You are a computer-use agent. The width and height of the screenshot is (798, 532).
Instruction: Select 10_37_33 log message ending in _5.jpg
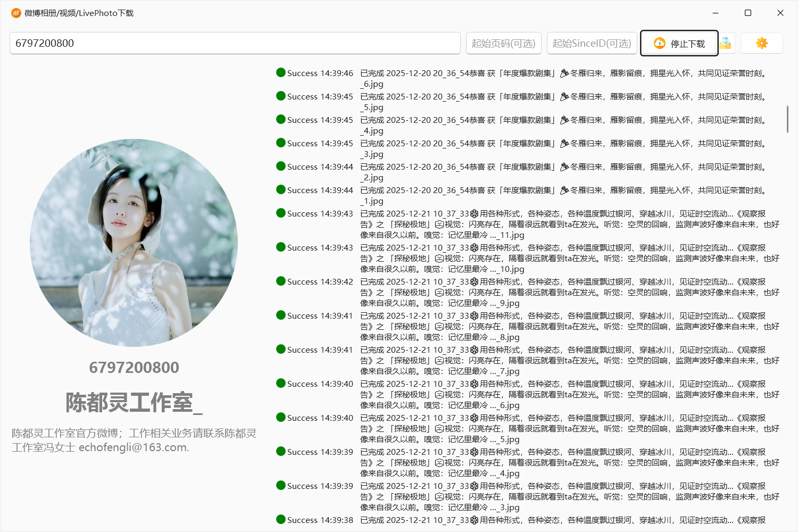coord(570,429)
